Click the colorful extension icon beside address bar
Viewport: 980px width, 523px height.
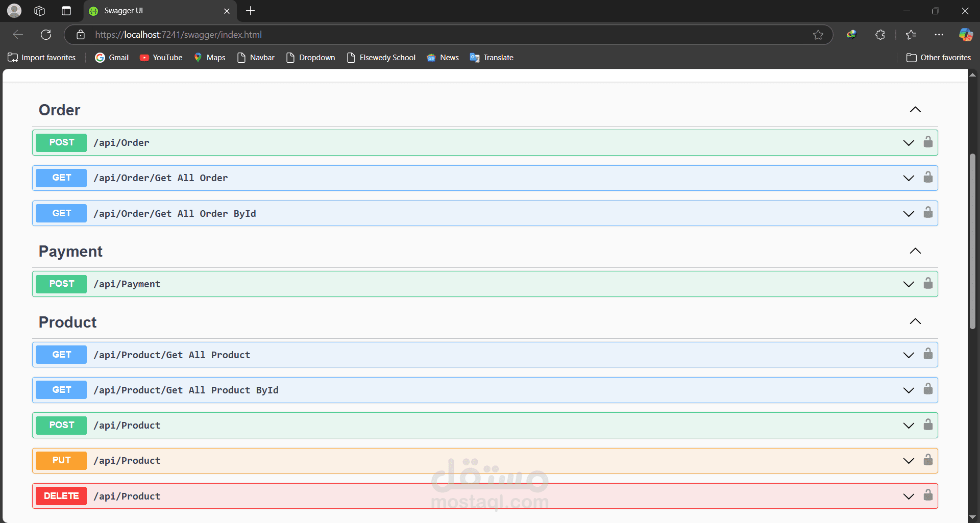tap(851, 35)
